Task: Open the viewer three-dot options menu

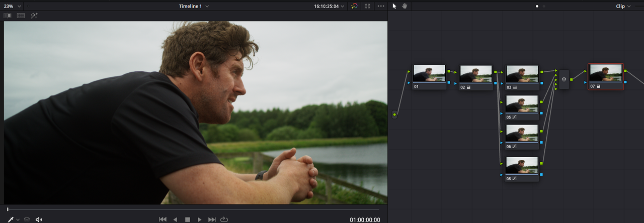Action: tap(381, 6)
